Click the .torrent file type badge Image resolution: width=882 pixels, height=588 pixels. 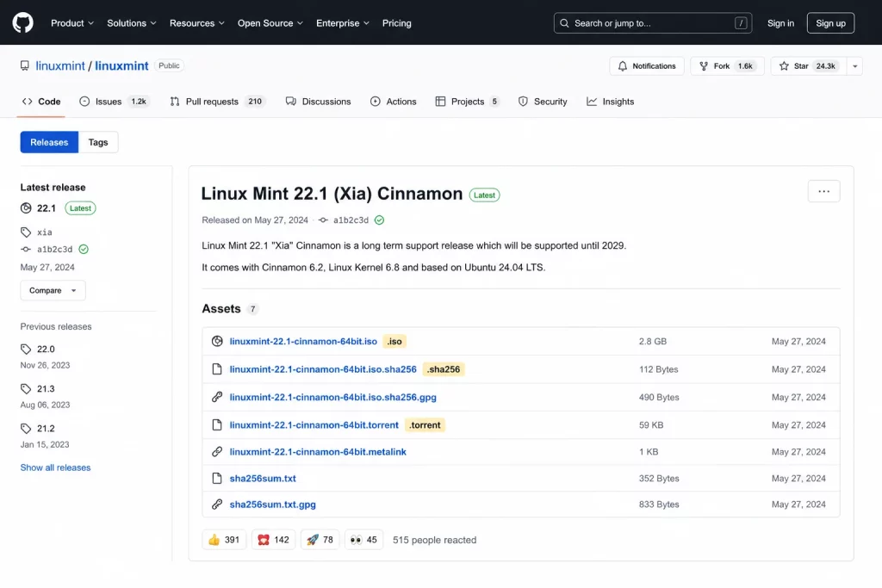click(425, 425)
